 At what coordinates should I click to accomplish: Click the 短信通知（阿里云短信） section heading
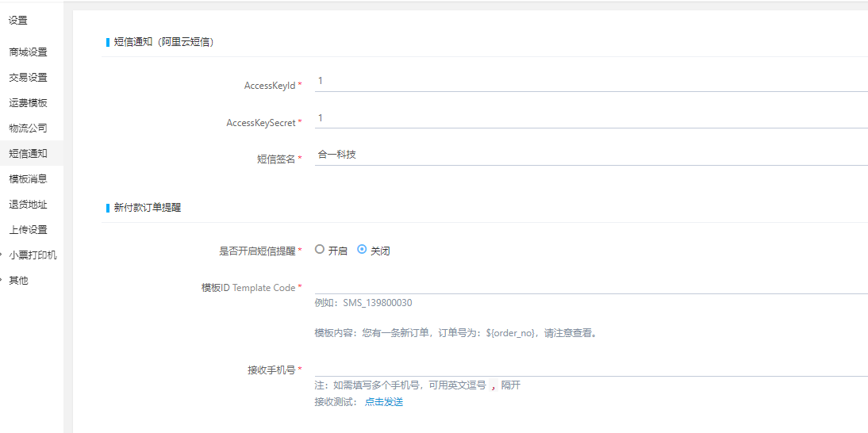[x=164, y=42]
